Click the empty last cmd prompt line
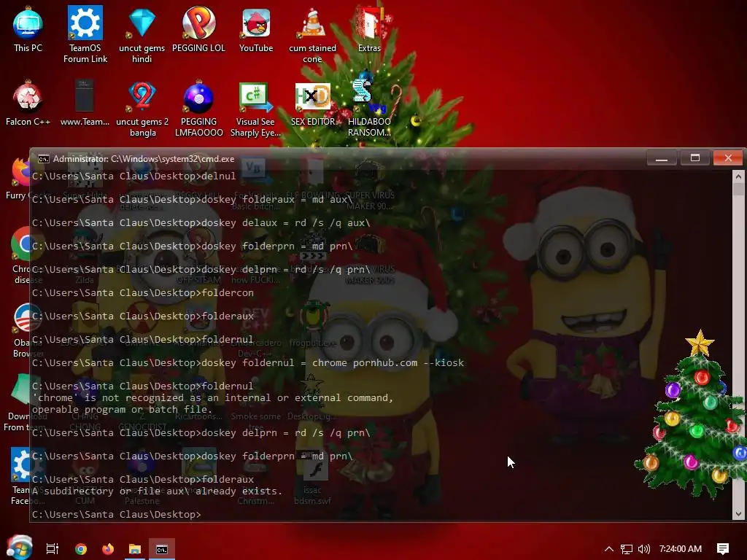Viewport: 747px width, 560px height. click(x=117, y=514)
